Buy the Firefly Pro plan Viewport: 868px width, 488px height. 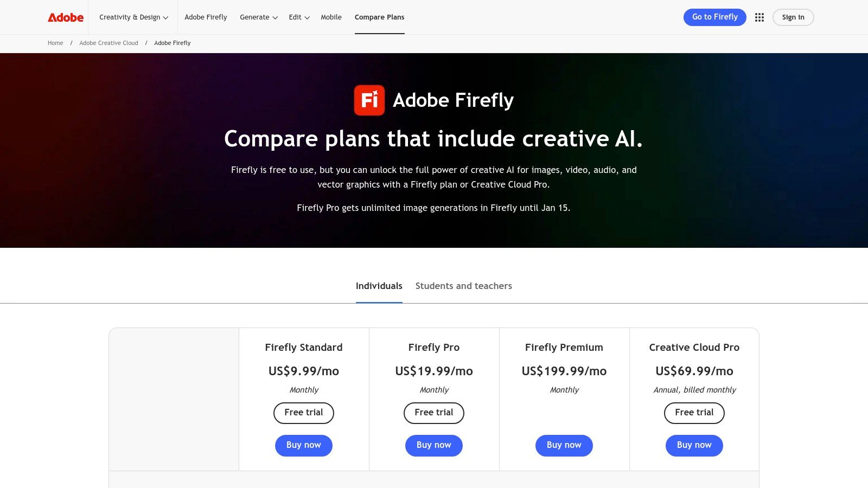click(433, 445)
